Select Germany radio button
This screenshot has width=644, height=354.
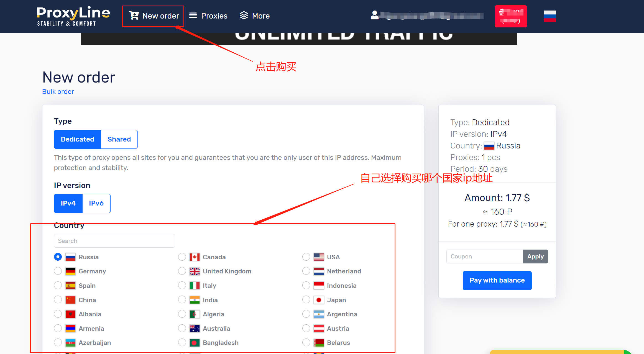58,271
